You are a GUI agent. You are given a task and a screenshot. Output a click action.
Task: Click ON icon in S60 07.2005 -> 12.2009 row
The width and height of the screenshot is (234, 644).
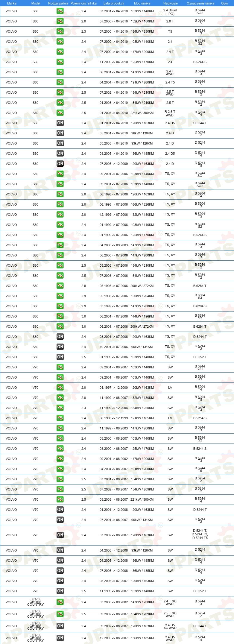coord(60,164)
